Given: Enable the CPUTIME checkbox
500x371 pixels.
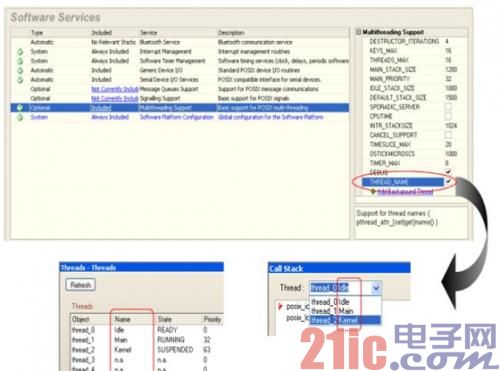Looking at the screenshot, I should (448, 116).
